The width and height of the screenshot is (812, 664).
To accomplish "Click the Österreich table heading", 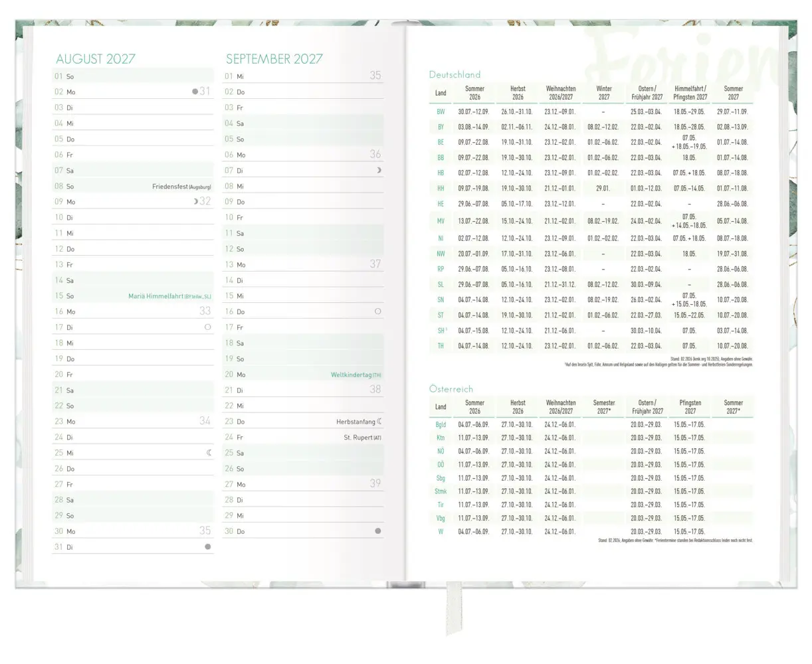I will tap(451, 389).
